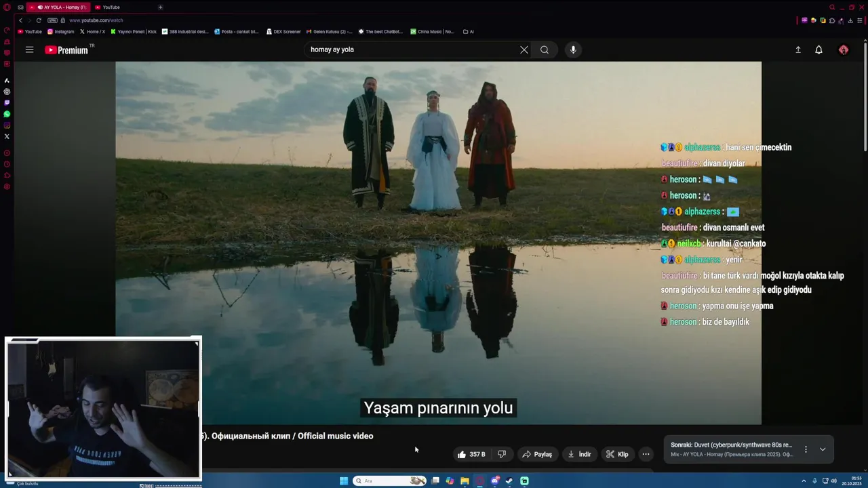The image size is (868, 488).
Task: Click the taskbar Ara search box
Action: 389,481
